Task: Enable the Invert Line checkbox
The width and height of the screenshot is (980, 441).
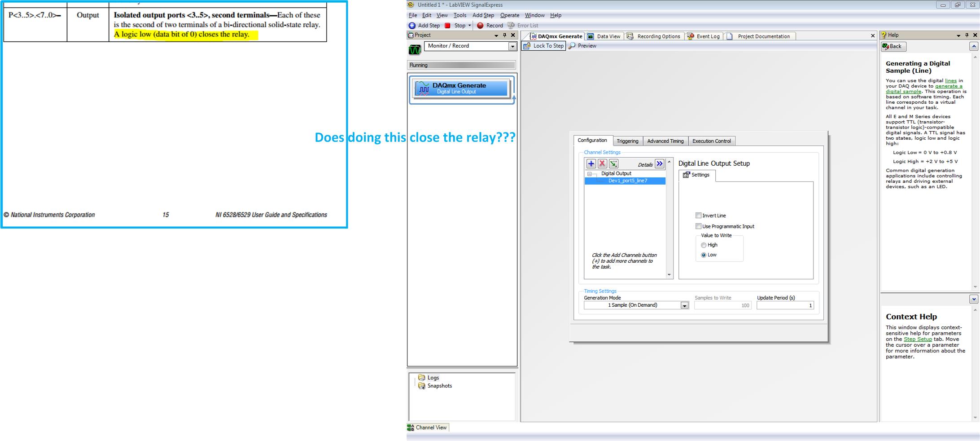Action: 698,216
